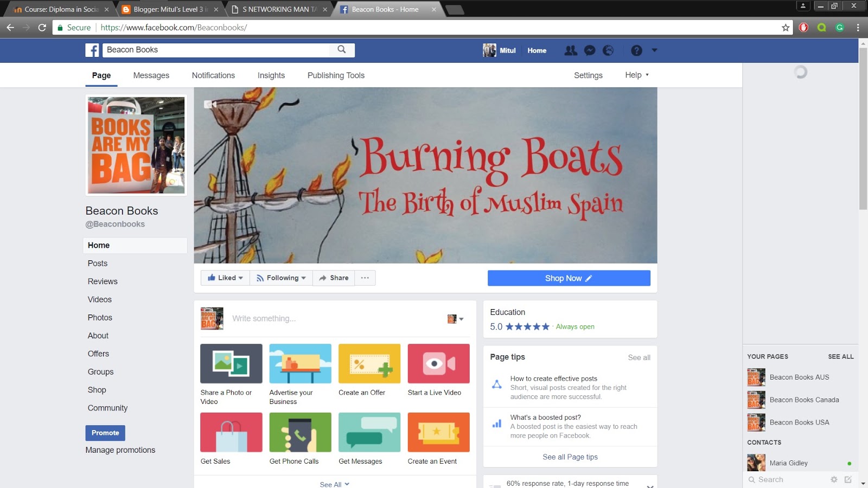
Task: Click the browser back arrow
Action: (10, 27)
